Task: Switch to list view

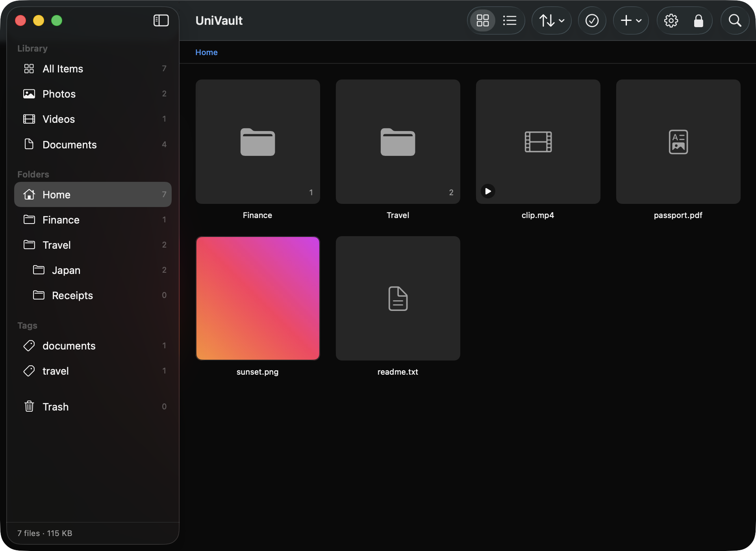Action: pos(510,20)
